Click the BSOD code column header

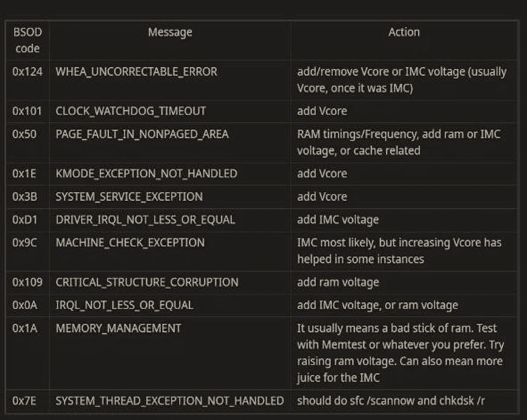pos(27,41)
